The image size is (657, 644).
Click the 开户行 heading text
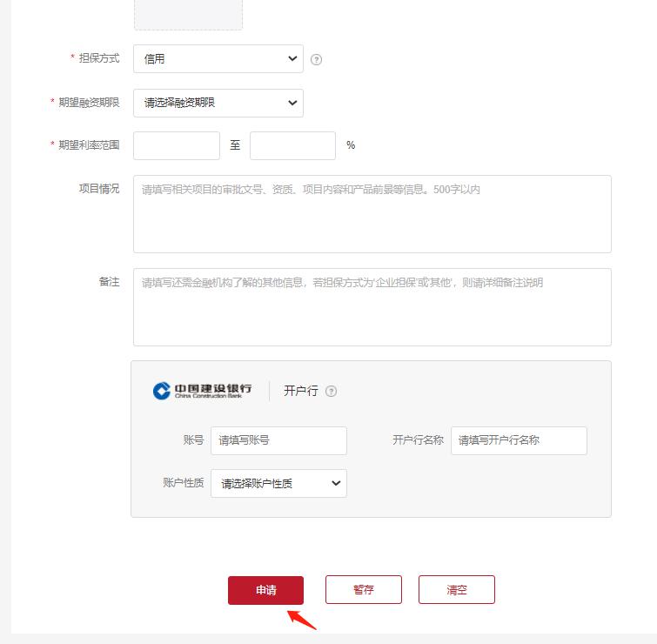tap(301, 391)
